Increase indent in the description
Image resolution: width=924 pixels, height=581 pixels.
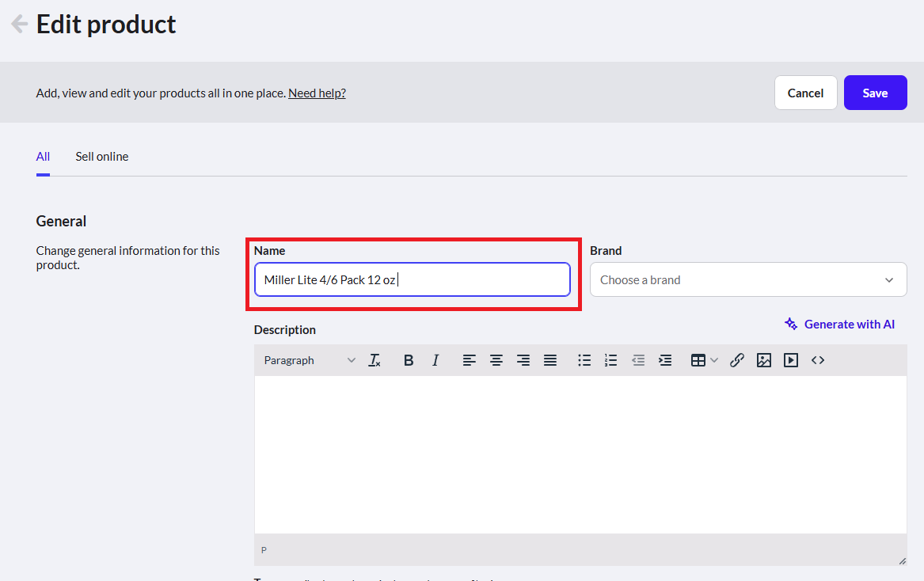665,360
